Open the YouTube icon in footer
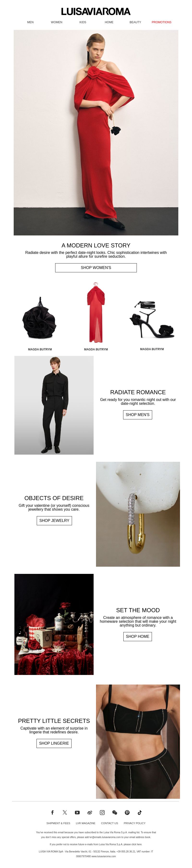This screenshot has width=192, height=868. click(77, 812)
